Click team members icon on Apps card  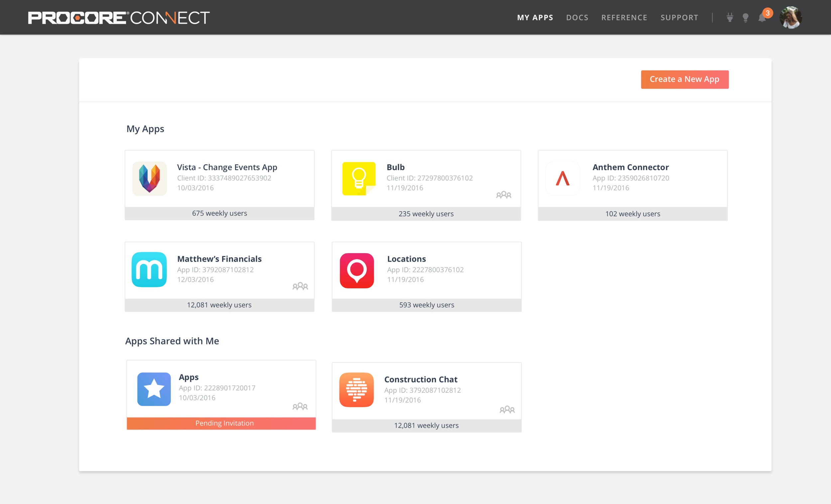pyautogui.click(x=300, y=406)
